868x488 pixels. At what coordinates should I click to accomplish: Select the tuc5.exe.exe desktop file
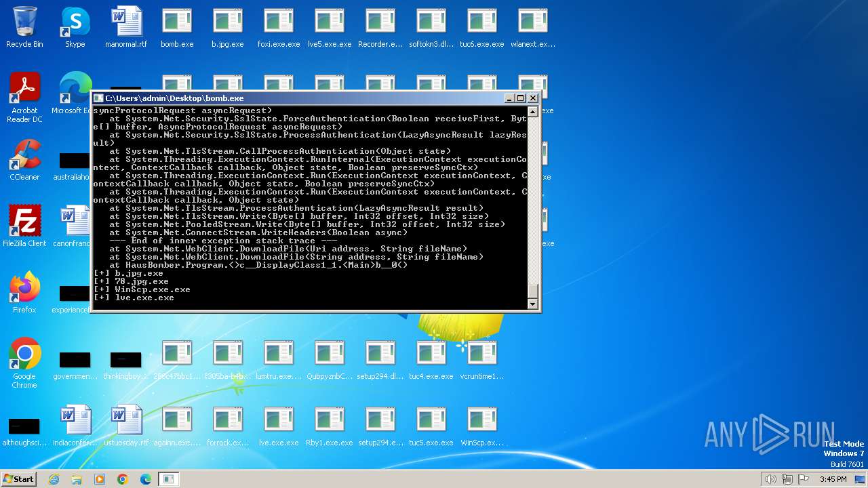[x=431, y=426]
